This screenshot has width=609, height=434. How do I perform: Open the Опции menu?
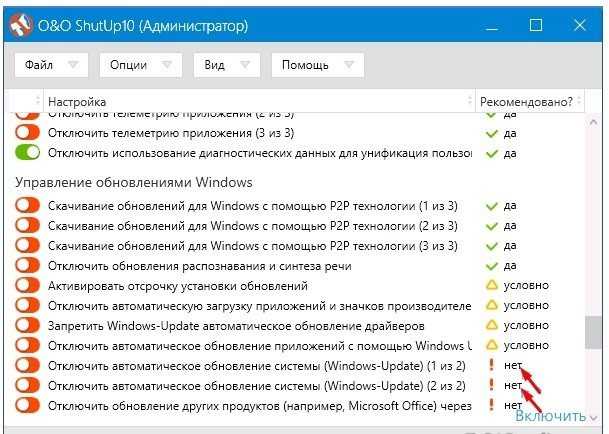click(141, 65)
